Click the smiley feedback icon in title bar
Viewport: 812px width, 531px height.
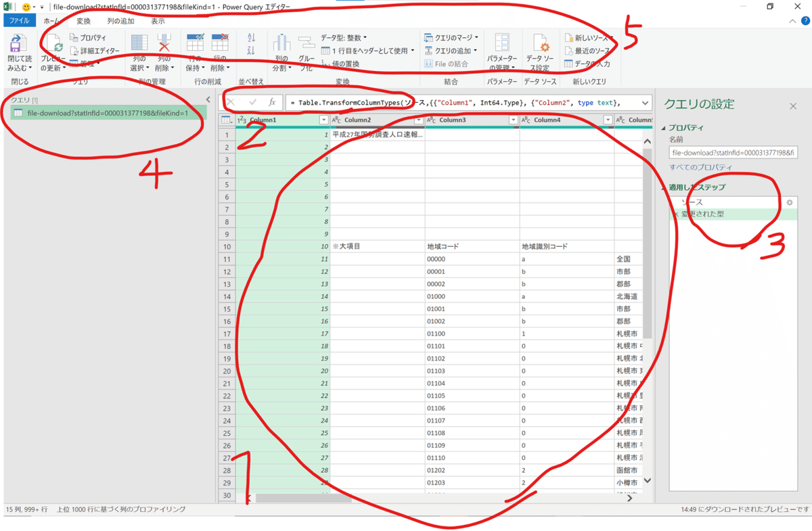click(x=26, y=6)
